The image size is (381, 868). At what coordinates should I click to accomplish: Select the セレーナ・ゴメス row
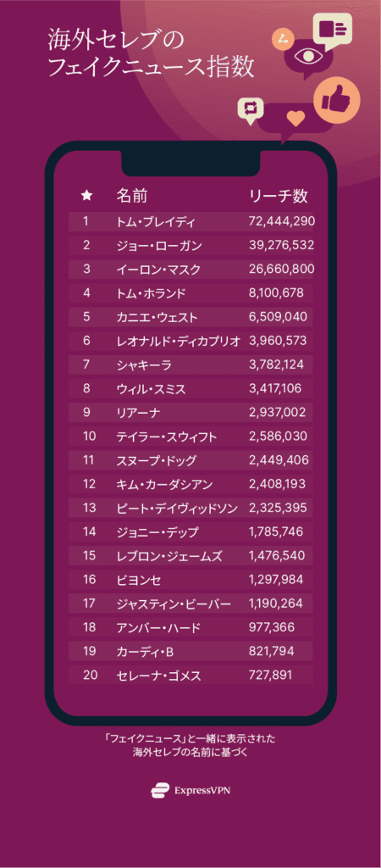(x=190, y=675)
